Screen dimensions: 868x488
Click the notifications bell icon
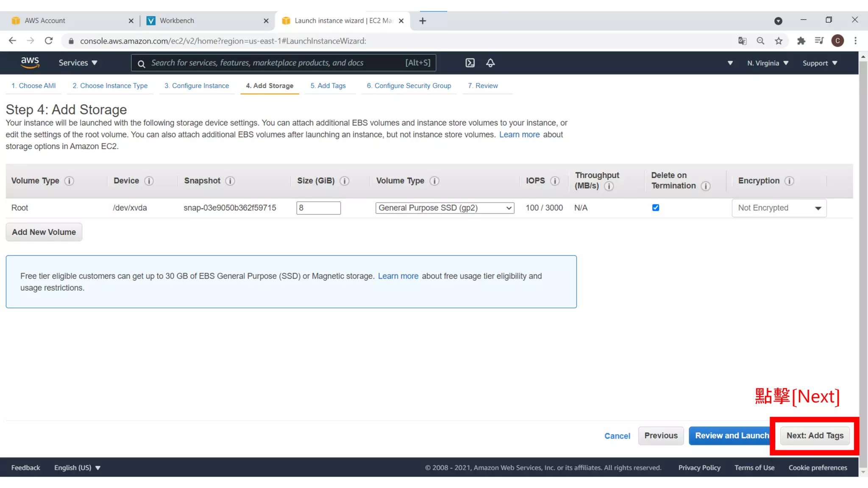coord(490,63)
